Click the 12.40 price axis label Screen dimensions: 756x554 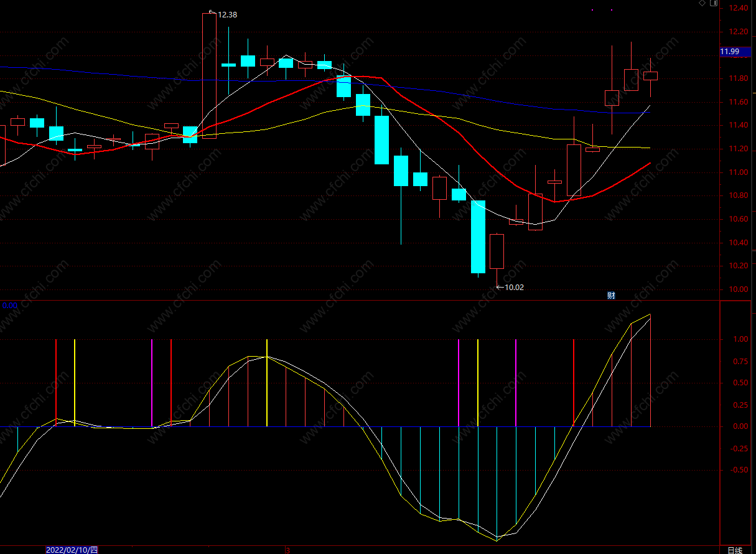(739, 8)
